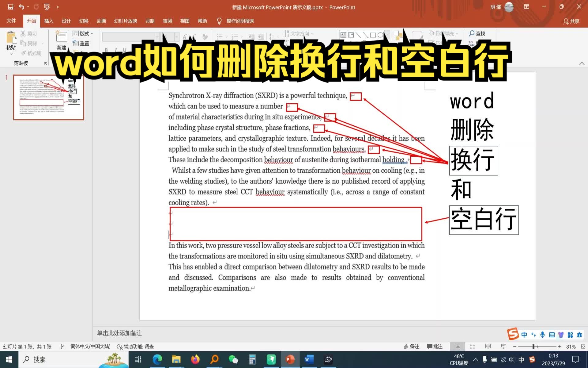This screenshot has width=588, height=368.
Task: Select the 换行 text box on slide
Action: (473, 160)
